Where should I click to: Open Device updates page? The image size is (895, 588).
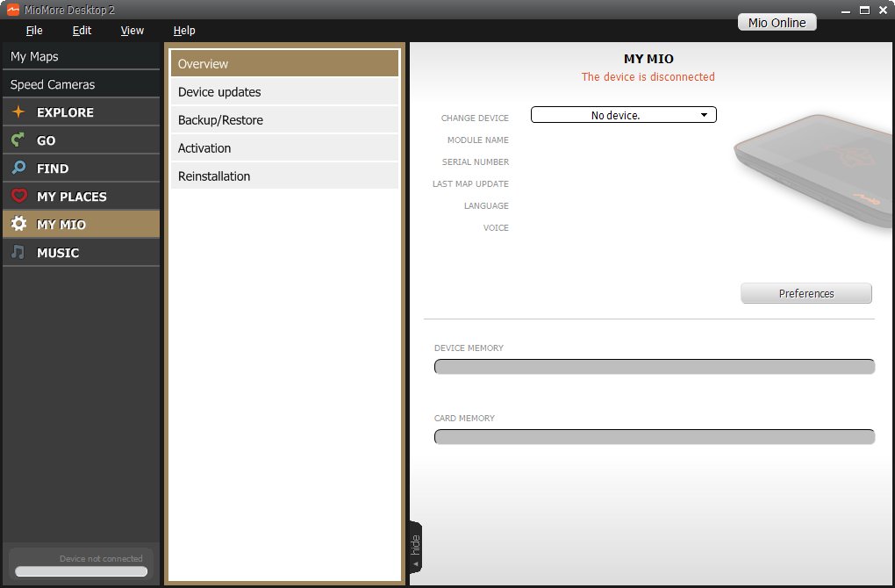pyautogui.click(x=284, y=91)
